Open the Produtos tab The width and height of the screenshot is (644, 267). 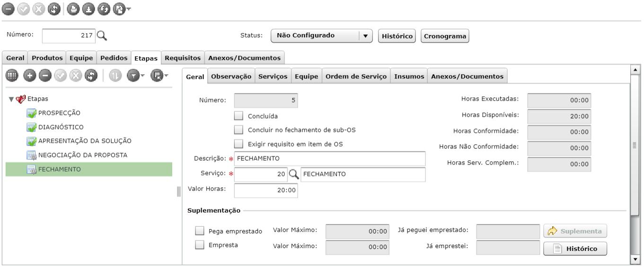coord(47,58)
